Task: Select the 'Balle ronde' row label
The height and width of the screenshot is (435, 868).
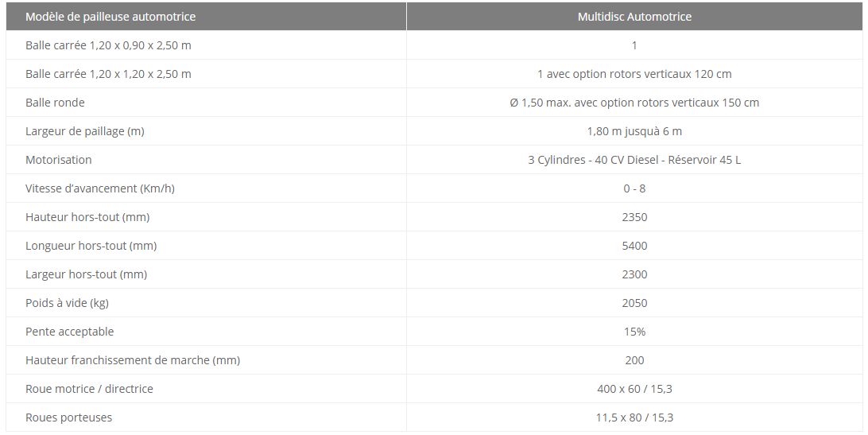Action: 55,103
